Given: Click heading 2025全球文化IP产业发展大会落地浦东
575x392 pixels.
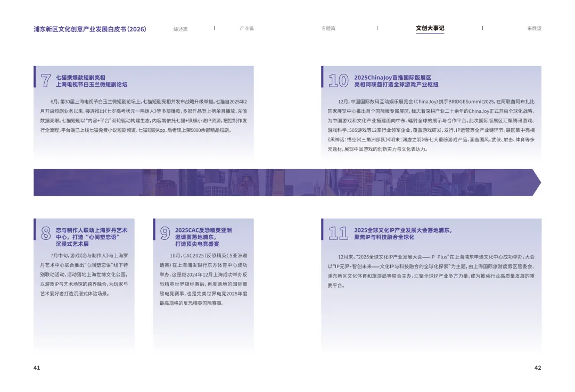Looking at the screenshot, I should tap(402, 230).
